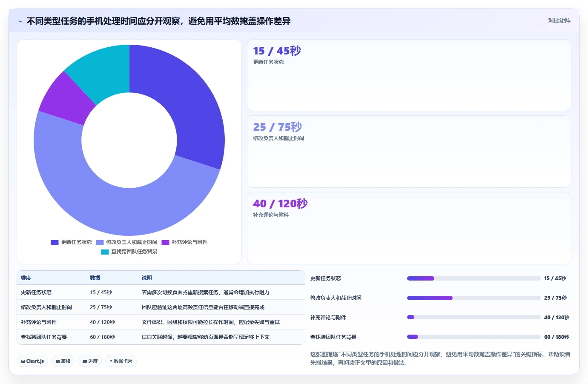Toggle the 补充评论与附件 legend item under the chart

click(184, 242)
